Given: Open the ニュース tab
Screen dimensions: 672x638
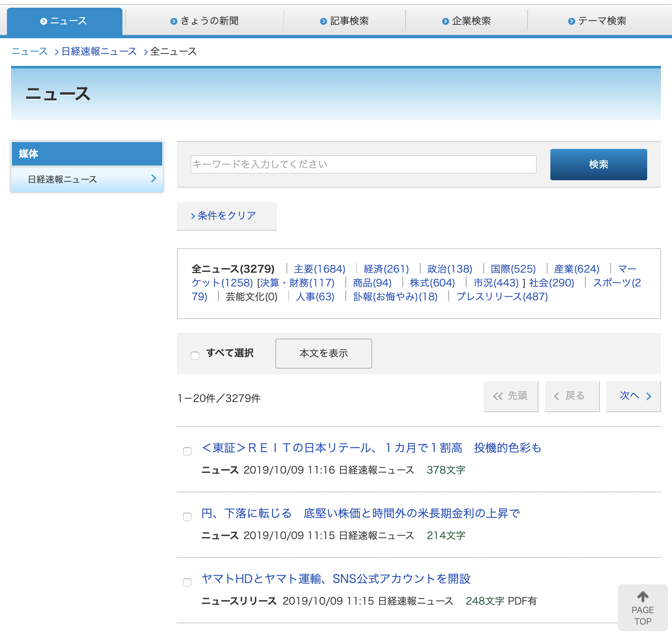Looking at the screenshot, I should click(64, 21).
